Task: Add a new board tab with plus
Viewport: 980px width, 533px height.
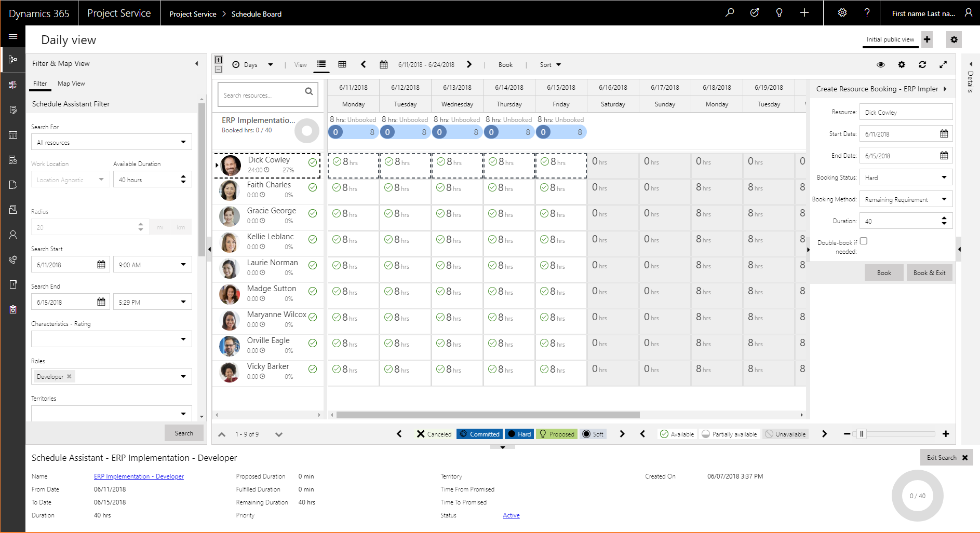Action: (927, 39)
